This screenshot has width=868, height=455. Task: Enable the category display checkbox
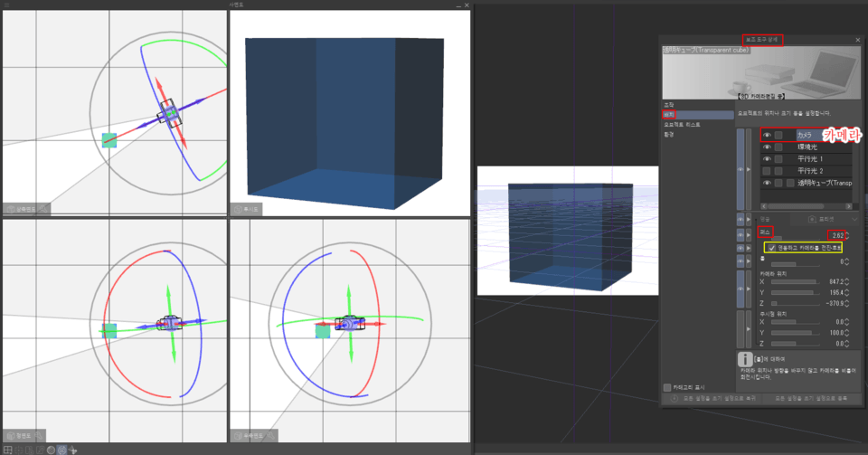pyautogui.click(x=667, y=388)
